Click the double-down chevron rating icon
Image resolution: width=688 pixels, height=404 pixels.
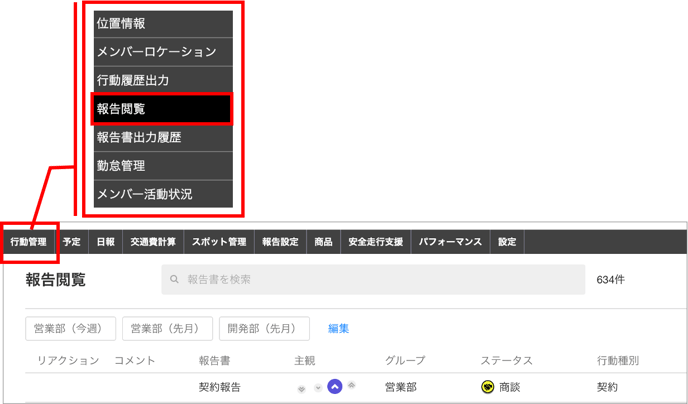tap(301, 389)
